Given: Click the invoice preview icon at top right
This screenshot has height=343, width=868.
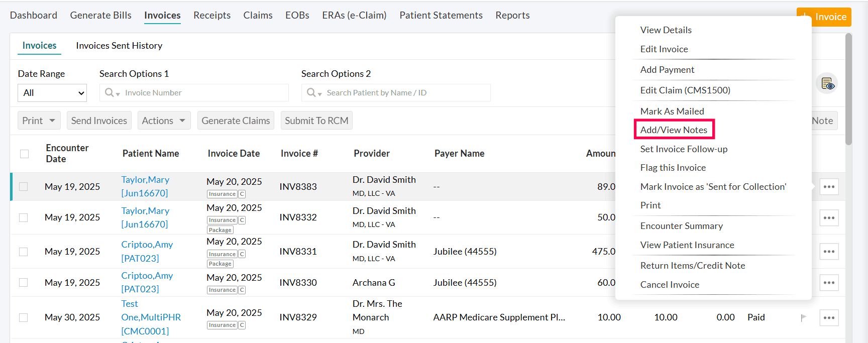Looking at the screenshot, I should pyautogui.click(x=827, y=84).
